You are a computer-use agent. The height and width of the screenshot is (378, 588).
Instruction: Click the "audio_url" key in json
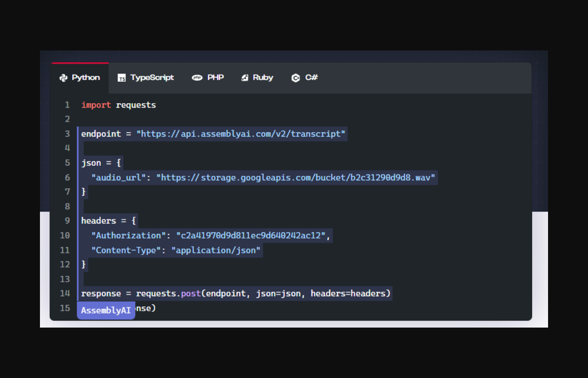tap(119, 178)
